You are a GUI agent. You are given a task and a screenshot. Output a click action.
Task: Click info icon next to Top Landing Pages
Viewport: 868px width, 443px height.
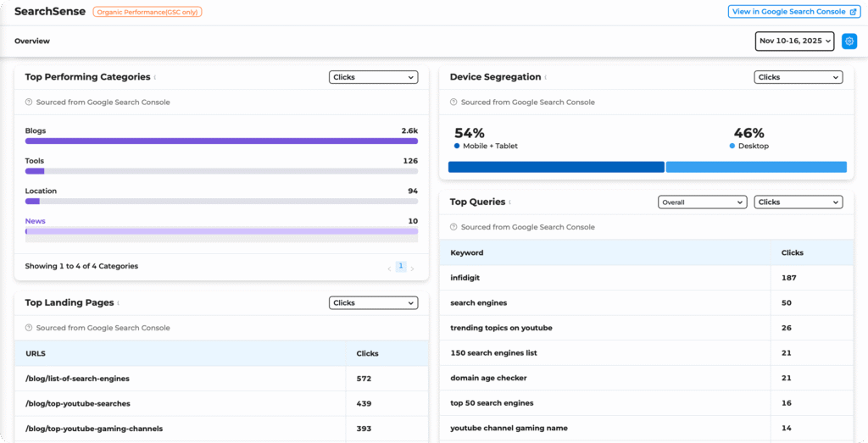click(119, 303)
